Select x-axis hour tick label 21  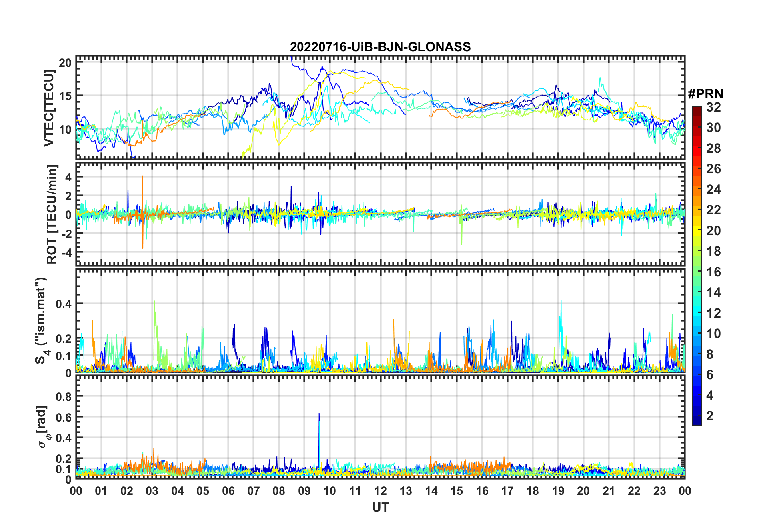609,491
